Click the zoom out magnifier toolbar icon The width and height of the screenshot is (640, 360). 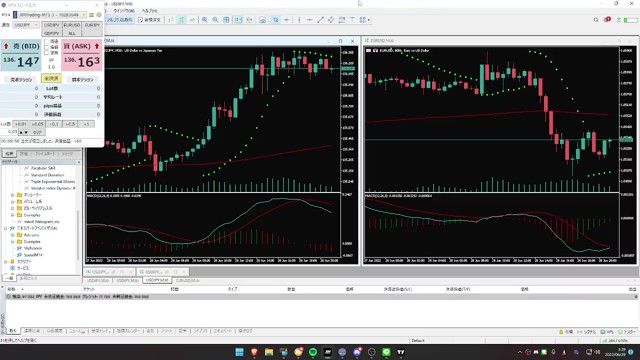click(215, 20)
